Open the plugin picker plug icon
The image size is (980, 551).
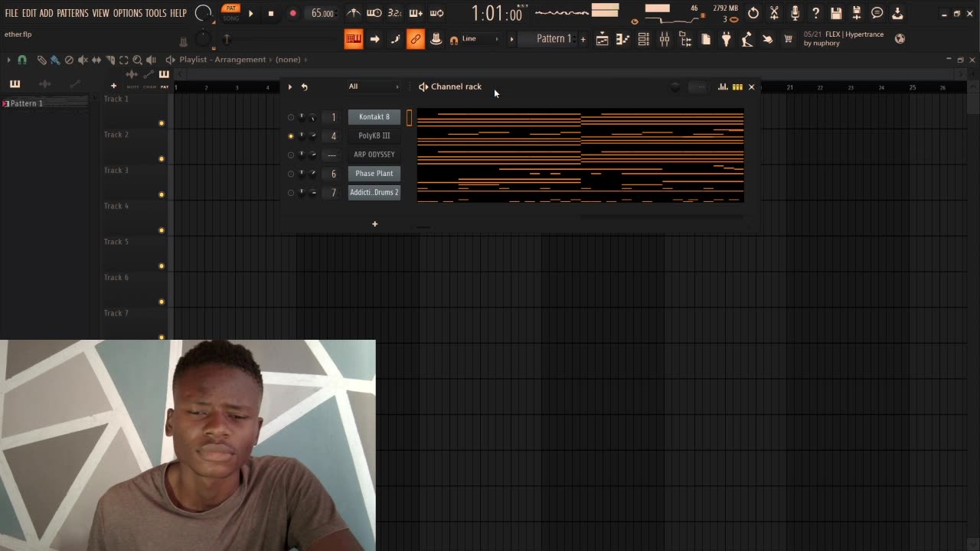726,39
